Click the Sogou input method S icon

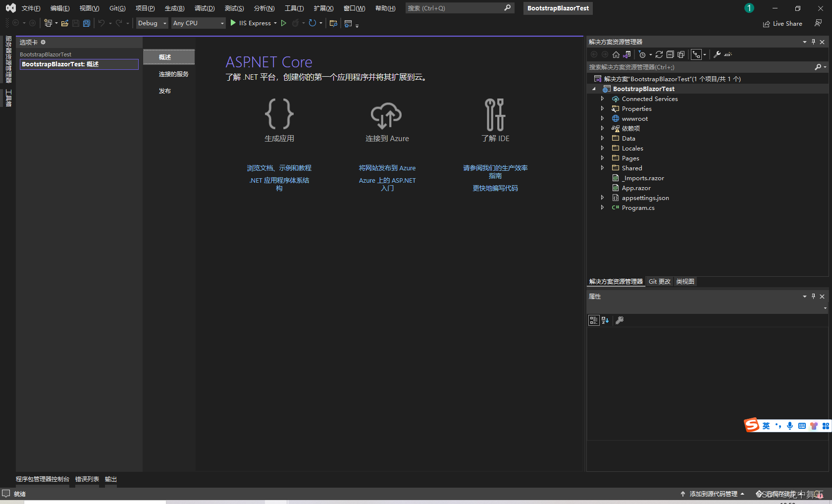click(x=752, y=425)
